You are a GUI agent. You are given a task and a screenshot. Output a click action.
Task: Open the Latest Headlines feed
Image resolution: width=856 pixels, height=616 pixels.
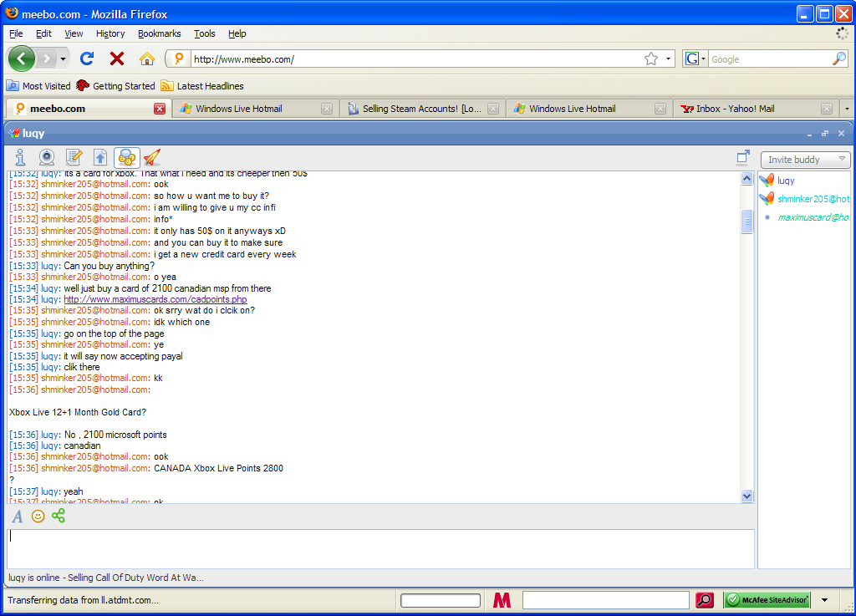point(202,85)
